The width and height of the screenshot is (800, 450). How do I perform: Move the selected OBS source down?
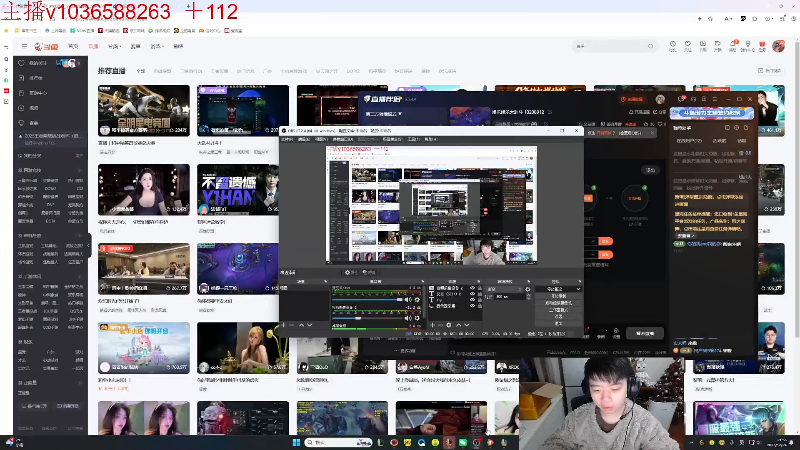click(466, 325)
